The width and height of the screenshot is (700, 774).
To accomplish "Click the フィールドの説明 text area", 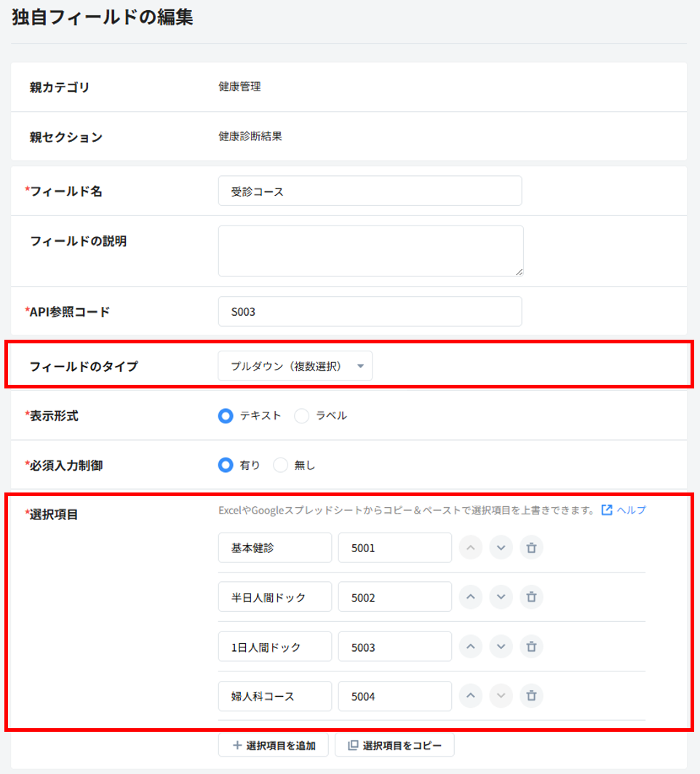I will pyautogui.click(x=370, y=251).
